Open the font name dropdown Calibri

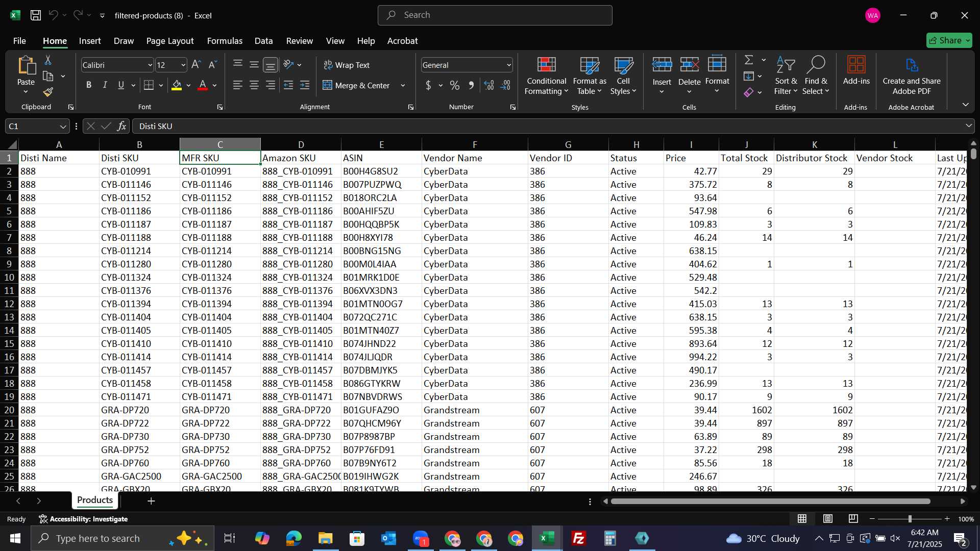(150, 65)
